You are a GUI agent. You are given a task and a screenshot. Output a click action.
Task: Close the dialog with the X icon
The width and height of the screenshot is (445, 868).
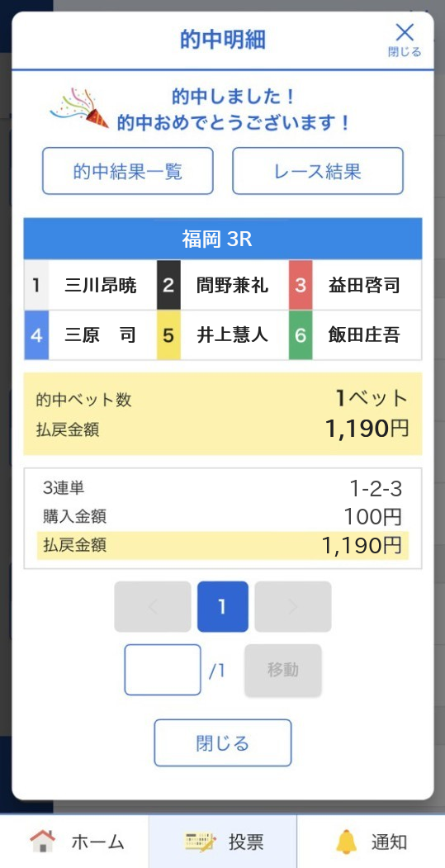[x=405, y=40]
